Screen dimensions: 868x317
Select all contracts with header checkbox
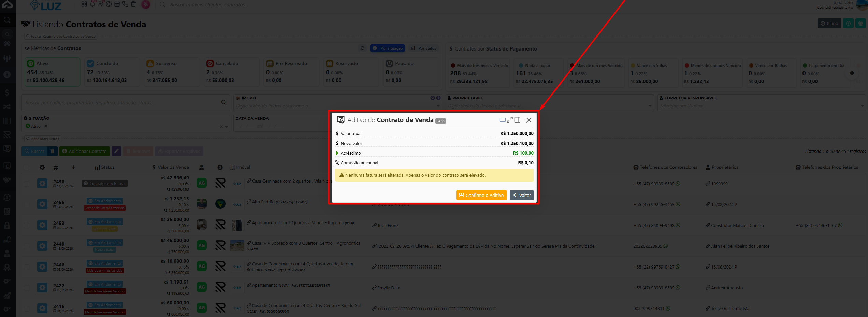pos(27,167)
